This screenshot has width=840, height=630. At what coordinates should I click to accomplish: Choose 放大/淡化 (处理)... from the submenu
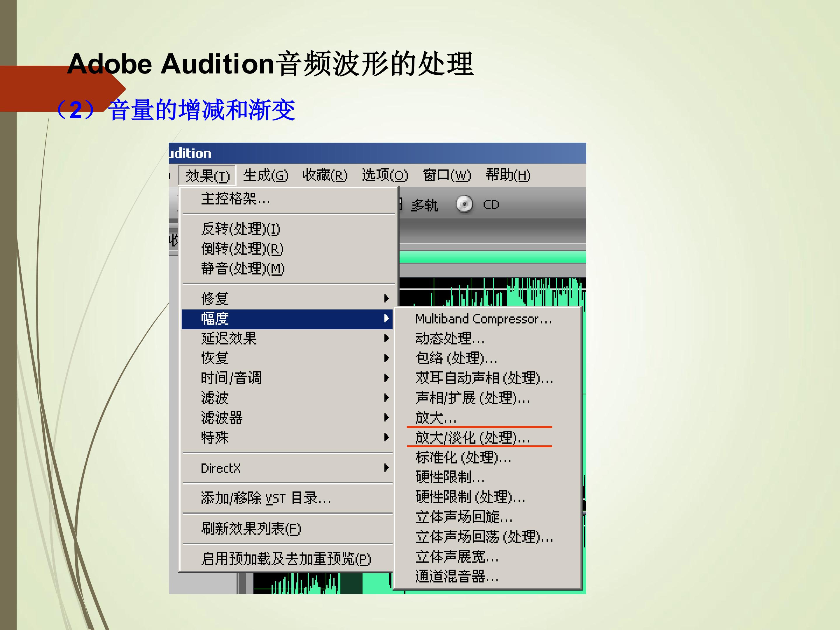click(473, 437)
